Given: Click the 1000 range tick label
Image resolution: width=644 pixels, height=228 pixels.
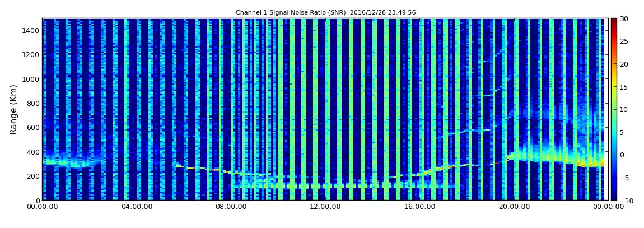Looking at the screenshot, I should point(31,79).
